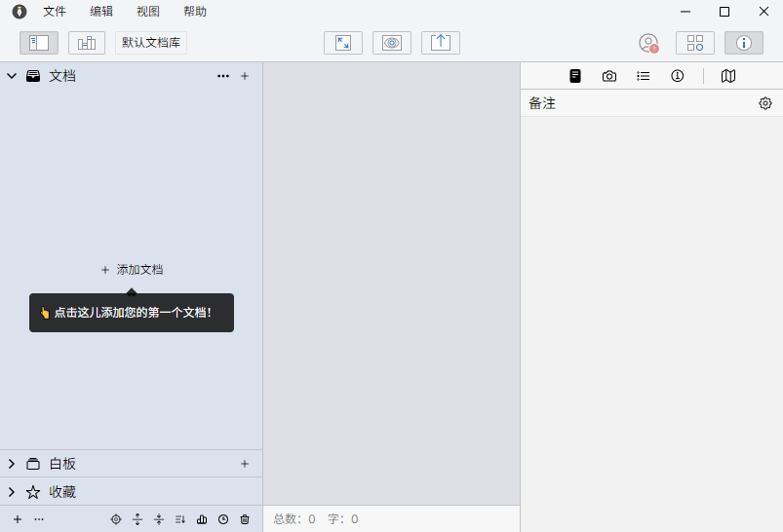The width and height of the screenshot is (783, 532).
Task: Maximize the application window
Action: [724, 12]
